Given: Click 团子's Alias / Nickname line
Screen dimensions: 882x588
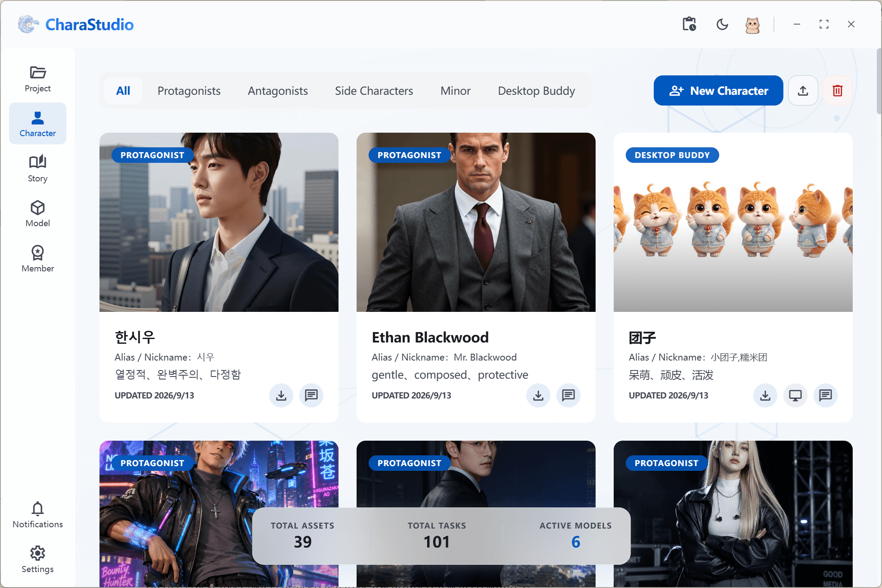Looking at the screenshot, I should (698, 357).
